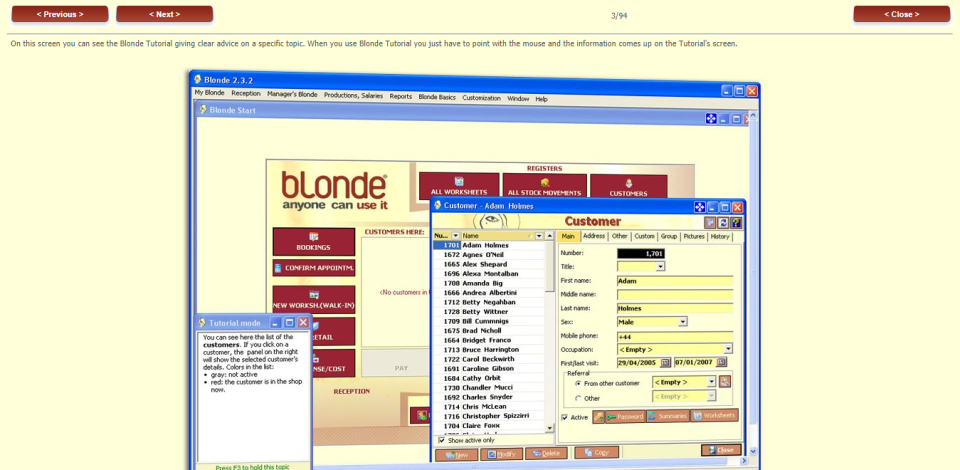Click the referral customer lookup icon

(725, 382)
